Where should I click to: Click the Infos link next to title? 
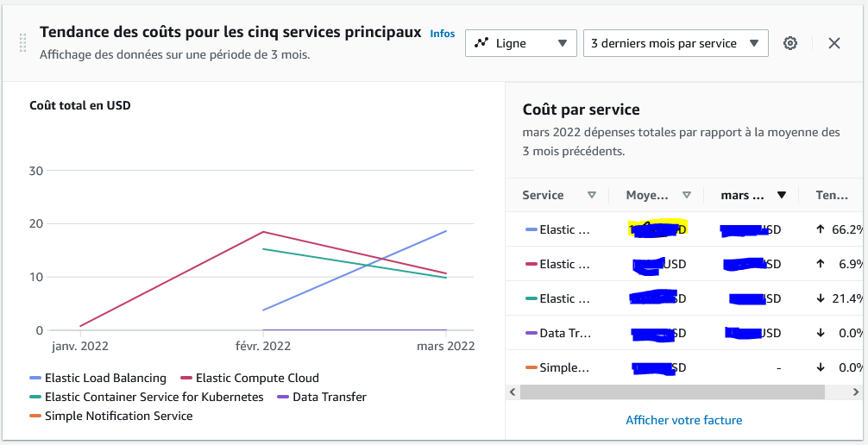coord(443,34)
